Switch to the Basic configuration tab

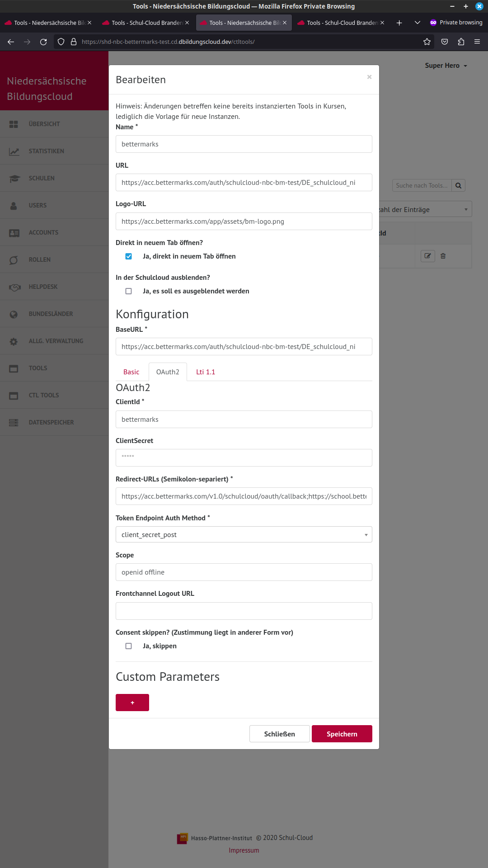point(131,372)
